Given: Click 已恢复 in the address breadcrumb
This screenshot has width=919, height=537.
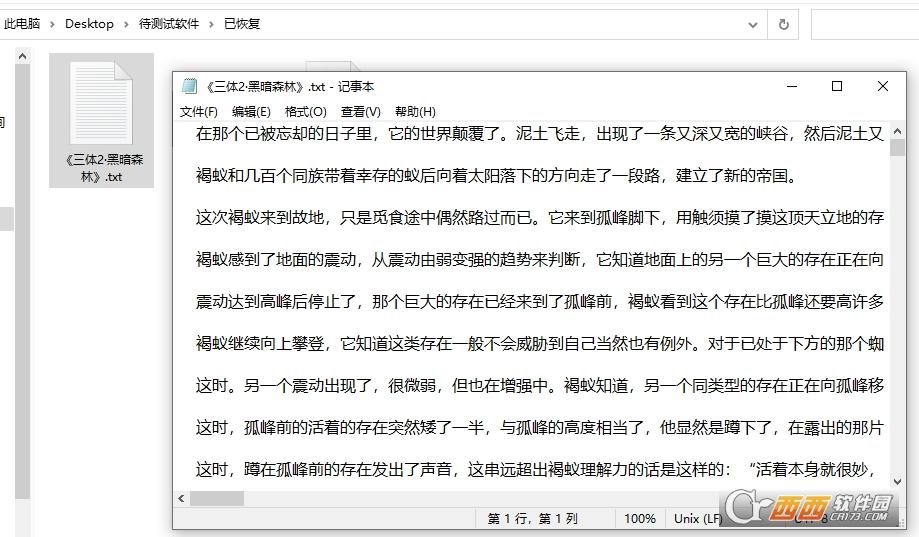Looking at the screenshot, I should tap(242, 23).
